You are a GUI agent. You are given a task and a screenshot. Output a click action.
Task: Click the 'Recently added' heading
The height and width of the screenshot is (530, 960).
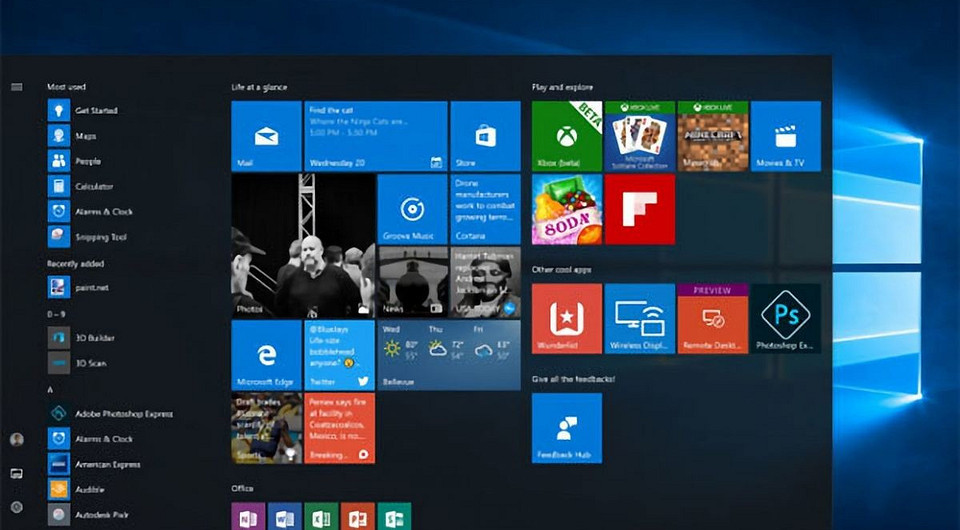[75, 263]
